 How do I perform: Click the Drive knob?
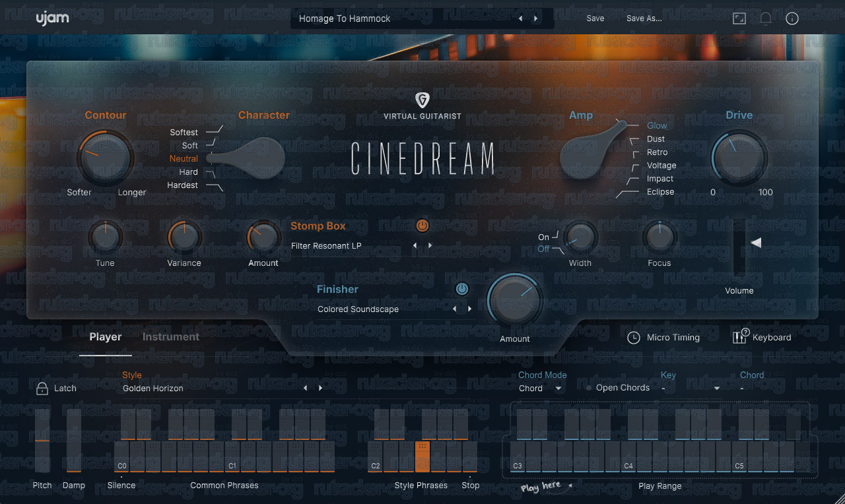pyautogui.click(x=739, y=158)
